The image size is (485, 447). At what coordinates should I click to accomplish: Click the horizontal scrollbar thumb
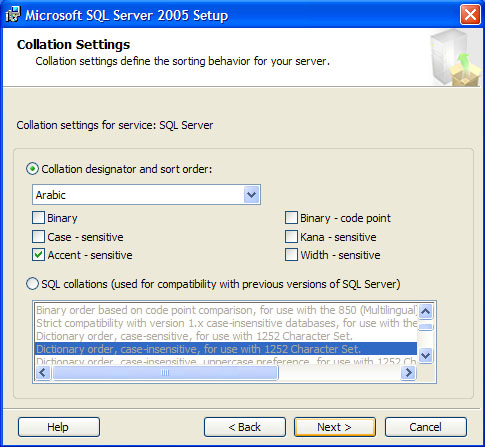165,372
